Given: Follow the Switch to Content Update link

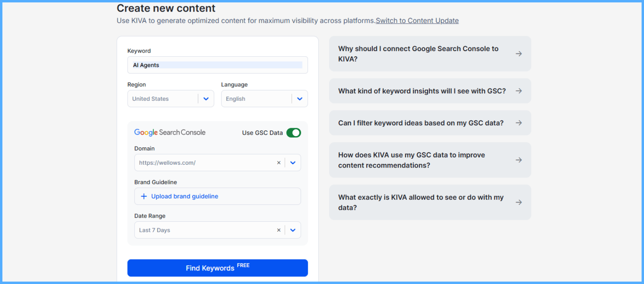Looking at the screenshot, I should pyautogui.click(x=417, y=20).
